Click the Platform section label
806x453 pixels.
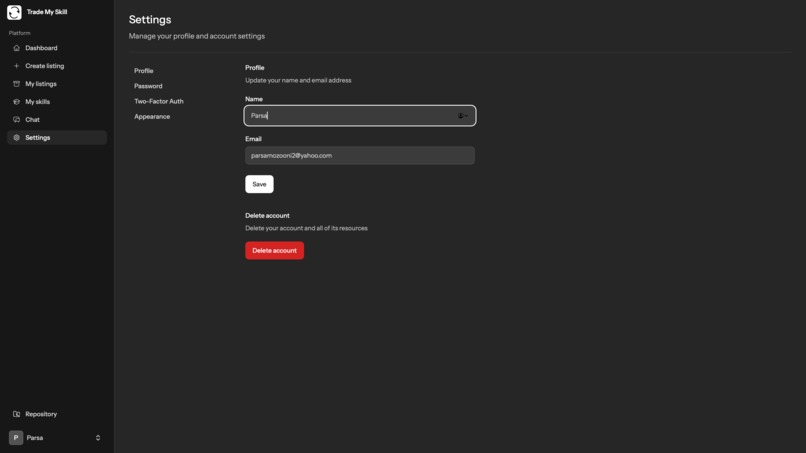20,33
